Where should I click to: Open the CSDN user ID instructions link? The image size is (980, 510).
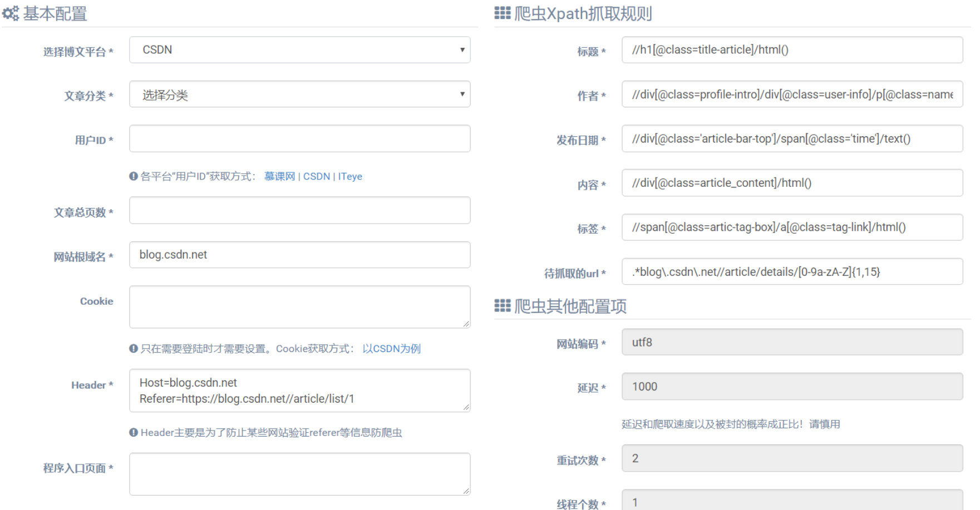[317, 176]
